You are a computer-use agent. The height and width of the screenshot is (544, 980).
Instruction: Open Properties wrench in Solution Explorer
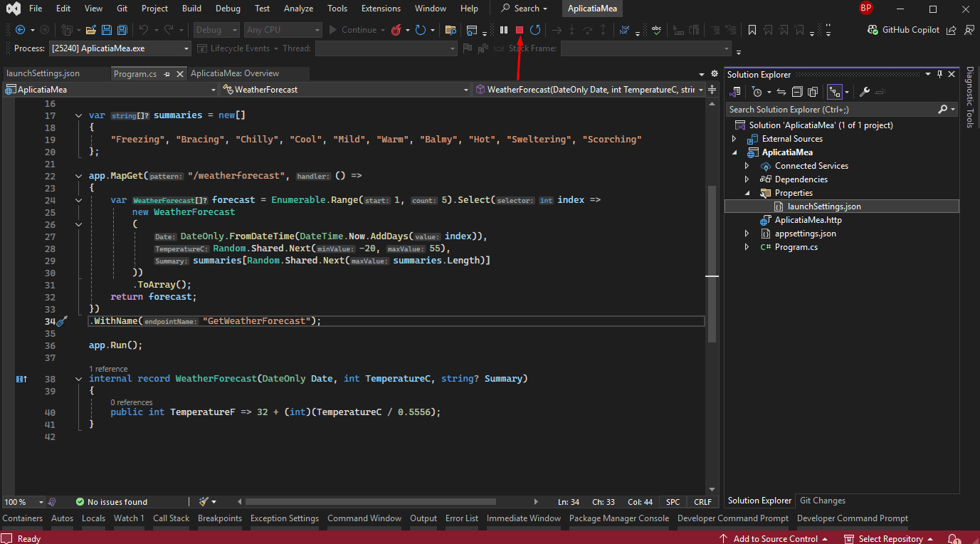click(x=865, y=92)
